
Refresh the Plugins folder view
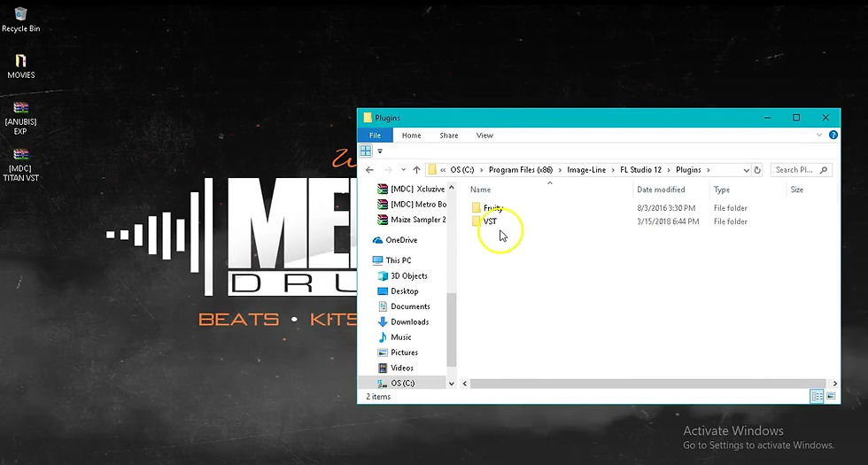757,170
